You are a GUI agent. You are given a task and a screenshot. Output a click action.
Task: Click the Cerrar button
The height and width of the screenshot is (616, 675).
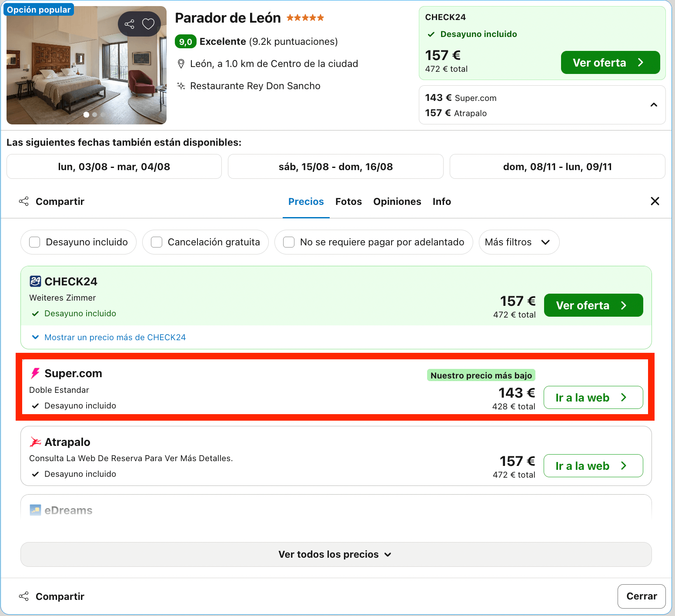tap(642, 596)
